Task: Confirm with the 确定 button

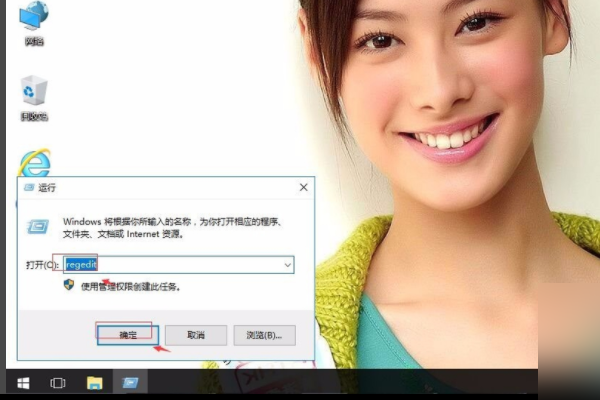Action: tap(128, 335)
